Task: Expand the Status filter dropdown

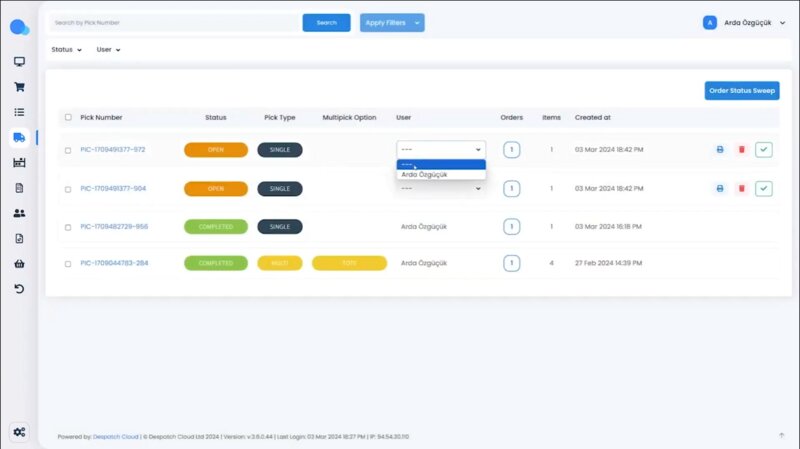Action: tap(66, 49)
